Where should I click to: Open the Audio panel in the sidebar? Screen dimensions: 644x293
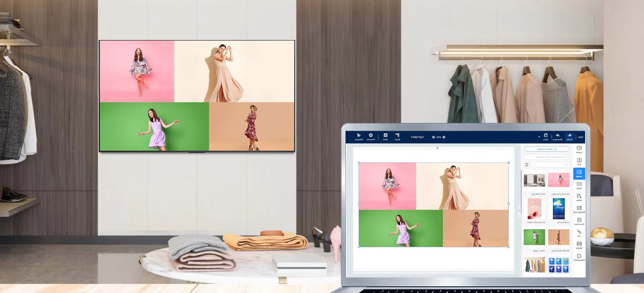[579, 197]
